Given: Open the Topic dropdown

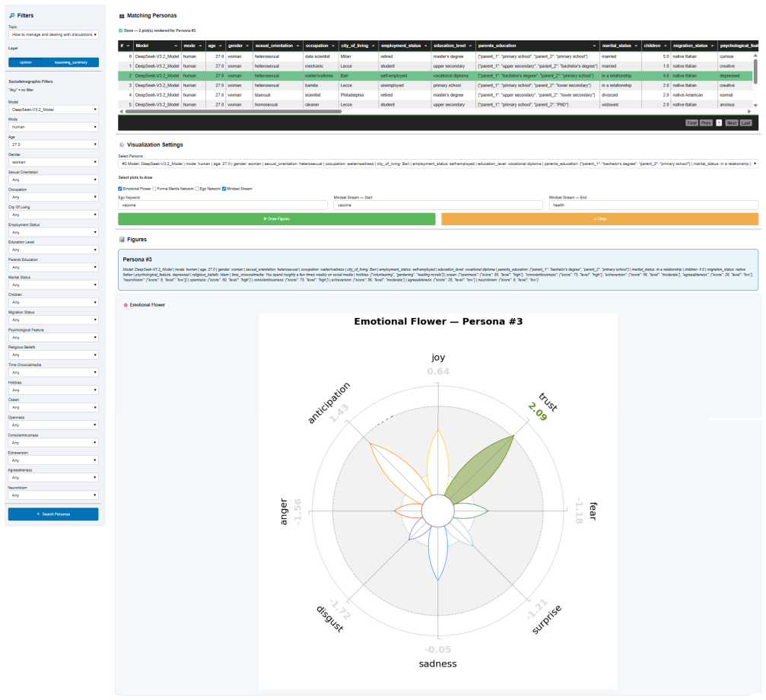Looking at the screenshot, I should point(53,35).
